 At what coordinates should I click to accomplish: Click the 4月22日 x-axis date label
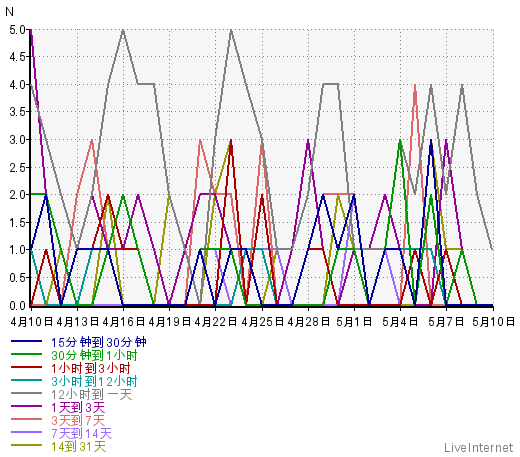(x=216, y=322)
